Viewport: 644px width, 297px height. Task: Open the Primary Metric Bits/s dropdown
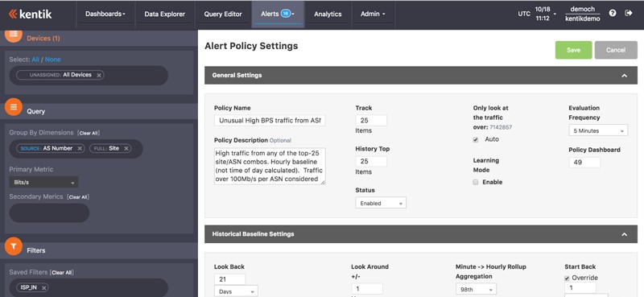point(43,183)
